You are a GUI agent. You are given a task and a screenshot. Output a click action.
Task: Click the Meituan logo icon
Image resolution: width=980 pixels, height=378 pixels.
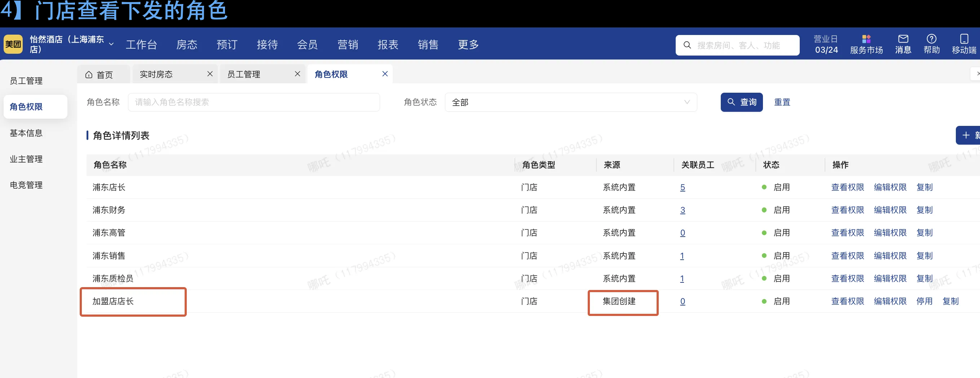coord(13,44)
